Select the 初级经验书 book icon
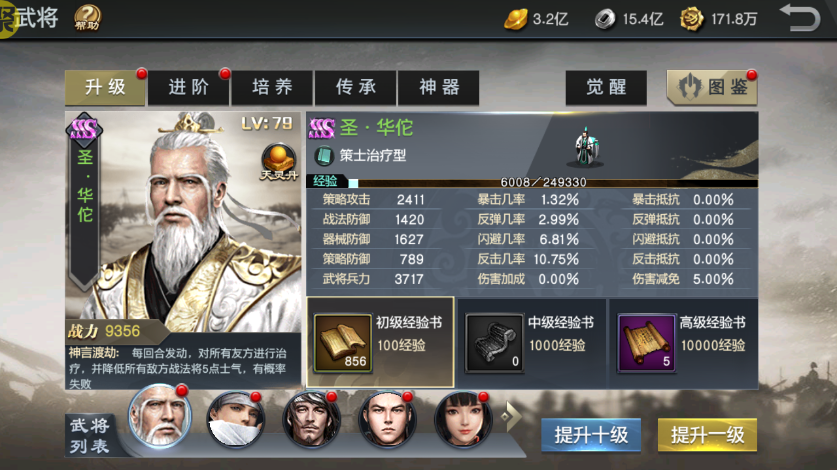Viewport: 837px width, 470px height. (343, 342)
